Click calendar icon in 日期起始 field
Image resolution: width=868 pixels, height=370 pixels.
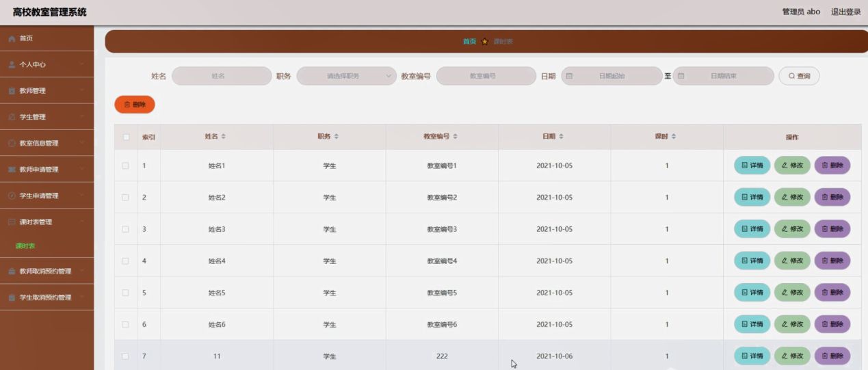pos(569,76)
